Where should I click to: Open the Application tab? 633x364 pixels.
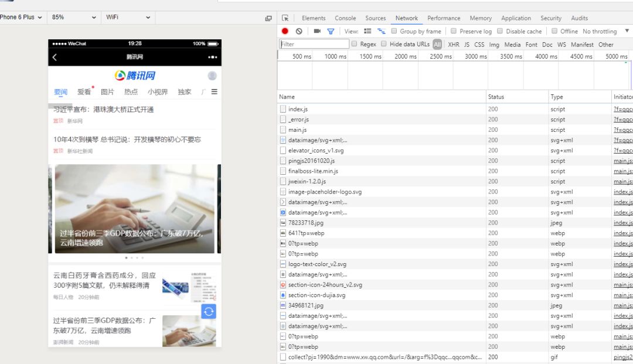click(516, 18)
